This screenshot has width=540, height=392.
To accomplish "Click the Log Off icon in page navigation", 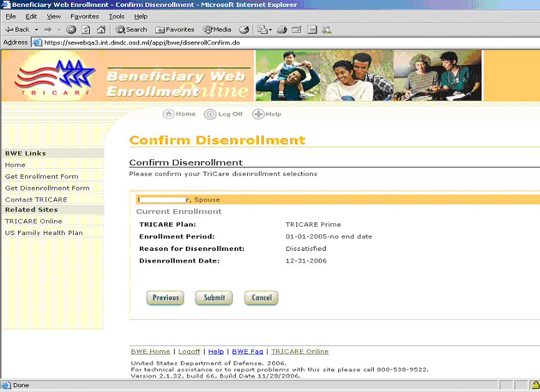I will tap(210, 114).
